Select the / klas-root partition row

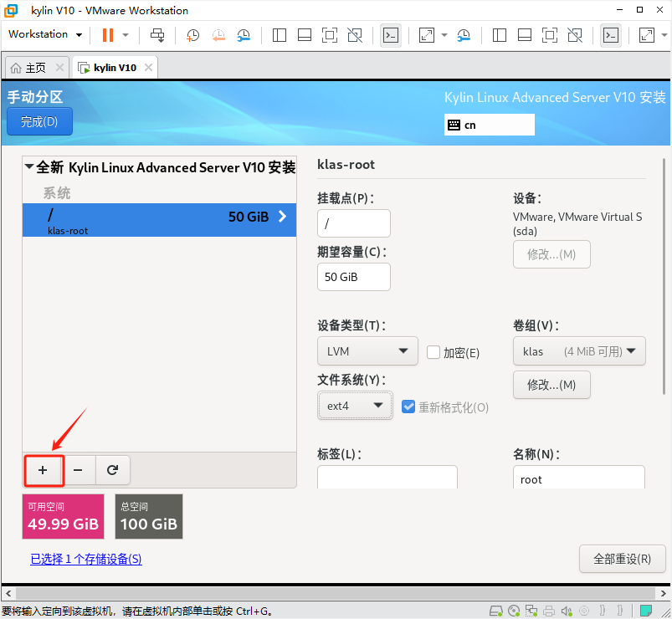pyautogui.click(x=159, y=220)
